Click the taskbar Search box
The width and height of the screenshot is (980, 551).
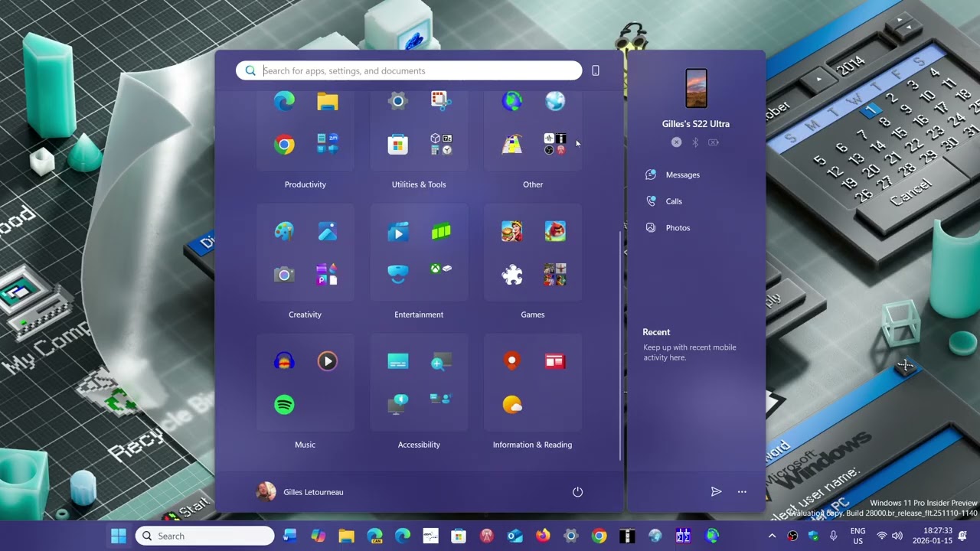click(x=204, y=536)
